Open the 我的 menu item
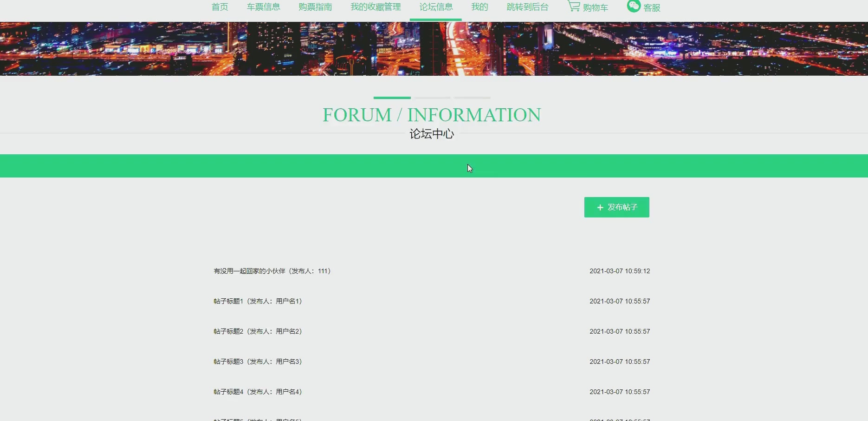The image size is (868, 421). coord(479,7)
